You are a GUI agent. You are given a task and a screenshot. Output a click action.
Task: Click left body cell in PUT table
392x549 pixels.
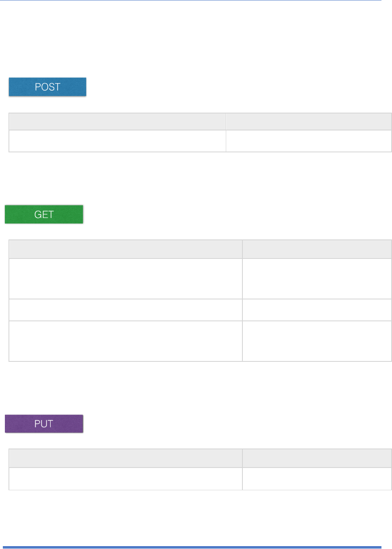(x=126, y=479)
